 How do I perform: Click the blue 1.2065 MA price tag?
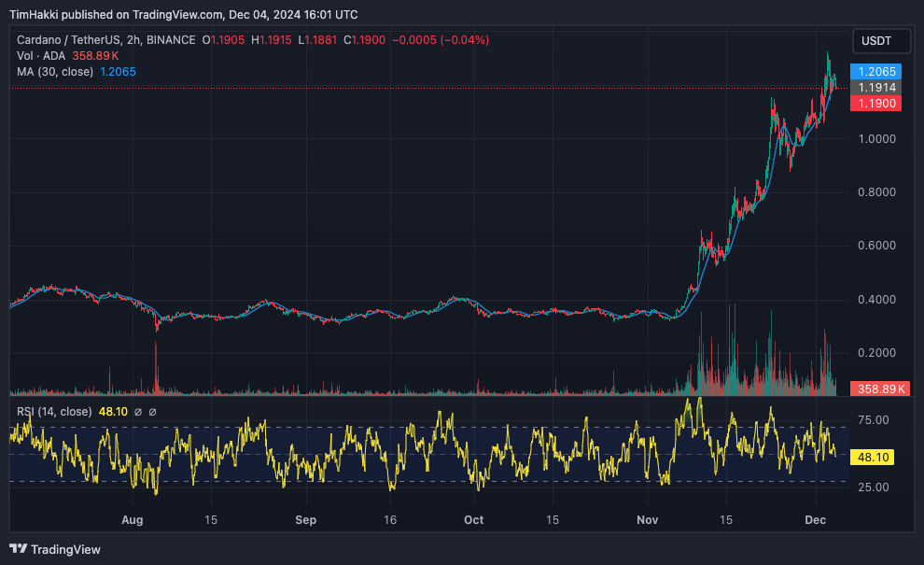coord(876,71)
